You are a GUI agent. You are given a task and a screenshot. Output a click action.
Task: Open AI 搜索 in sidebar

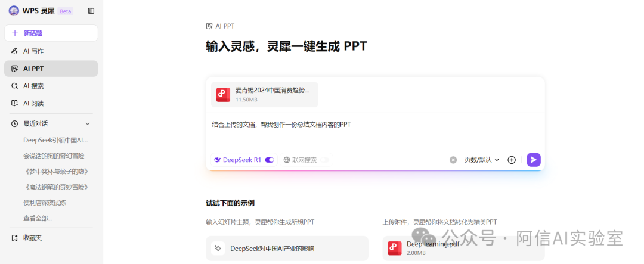51,86
